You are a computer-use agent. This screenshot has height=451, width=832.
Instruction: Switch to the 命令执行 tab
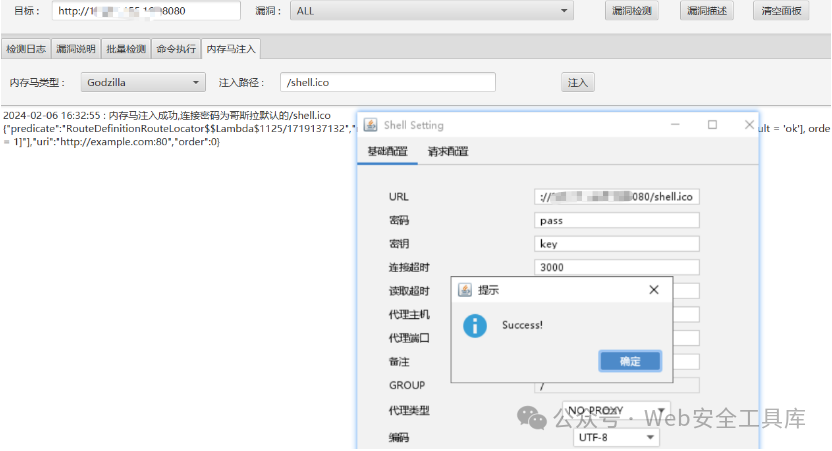[176, 49]
